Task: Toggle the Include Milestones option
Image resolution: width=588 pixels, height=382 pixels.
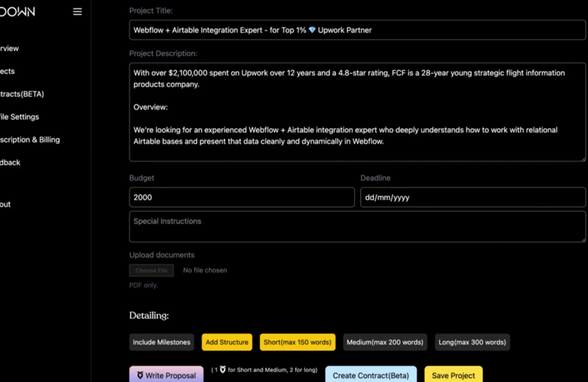Action: (x=162, y=342)
